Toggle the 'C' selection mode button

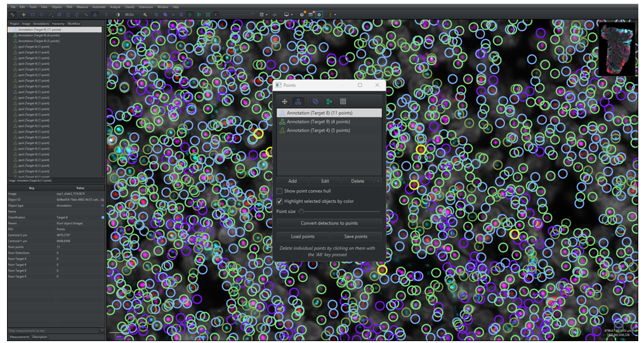pyautogui.click(x=216, y=14)
